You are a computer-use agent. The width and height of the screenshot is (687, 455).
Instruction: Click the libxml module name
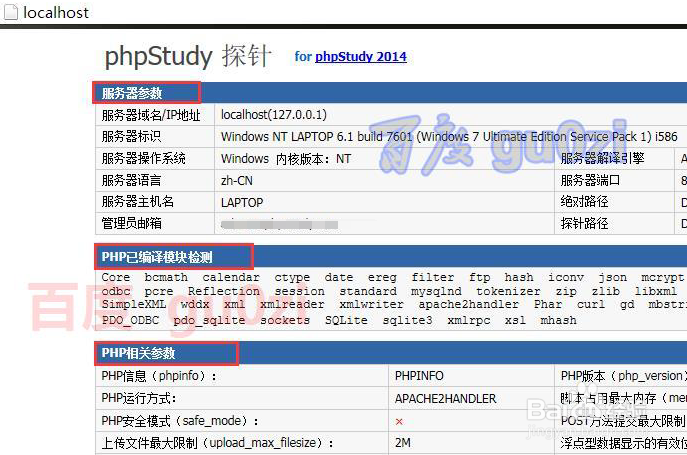(656, 291)
